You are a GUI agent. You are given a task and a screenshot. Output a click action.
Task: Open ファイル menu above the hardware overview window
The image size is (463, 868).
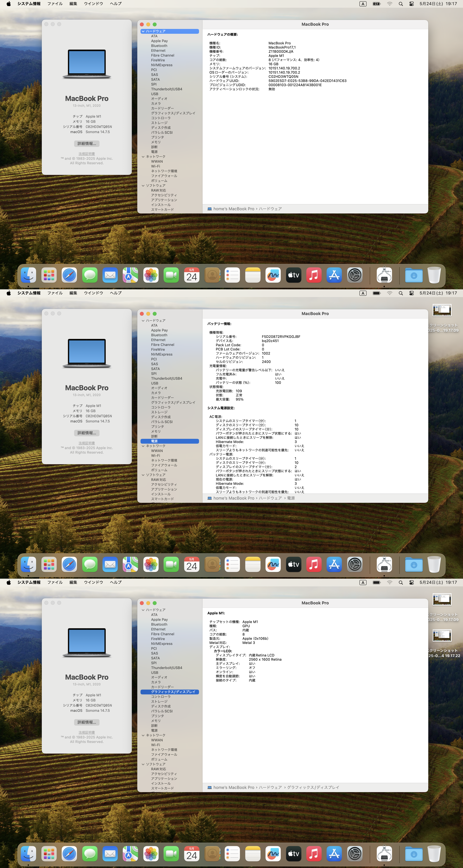(x=55, y=4)
